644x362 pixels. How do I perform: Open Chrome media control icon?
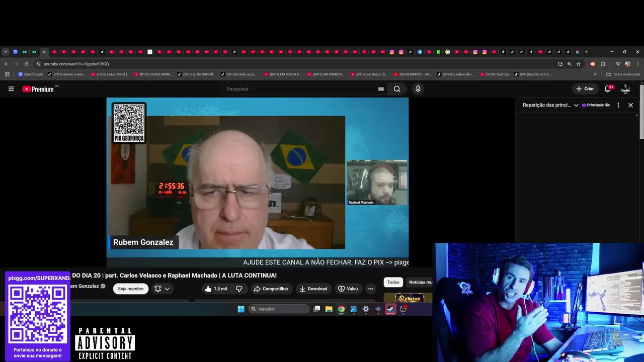(617, 64)
